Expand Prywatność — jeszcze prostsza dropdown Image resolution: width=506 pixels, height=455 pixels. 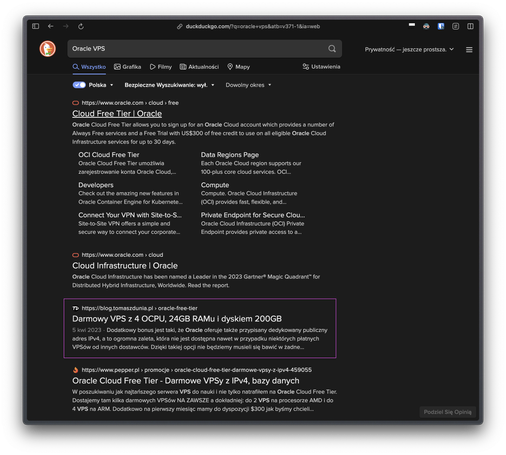click(x=409, y=49)
